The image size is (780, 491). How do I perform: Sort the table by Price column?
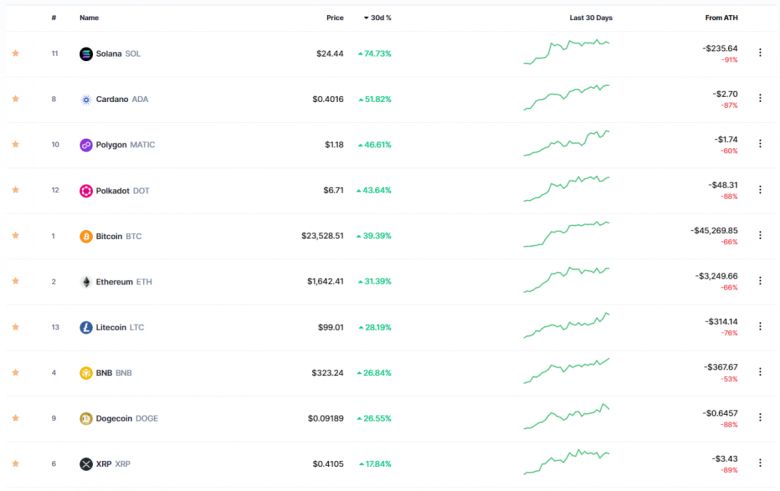[x=334, y=18]
